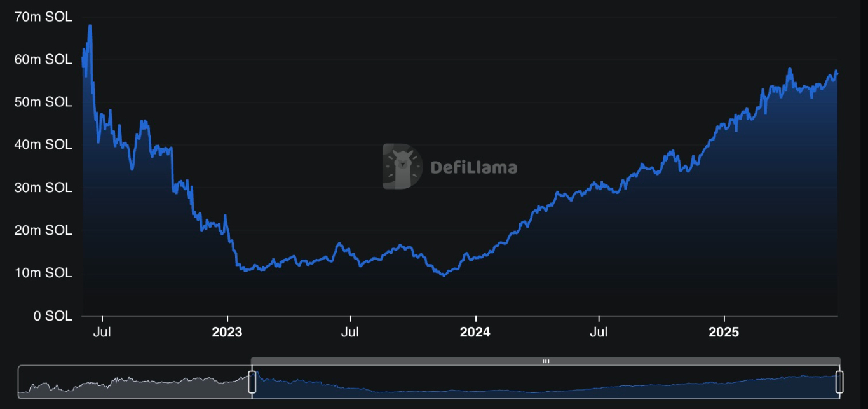This screenshot has width=868, height=409.
Task: Click the '40m SOL' axis label
Action: (43, 145)
